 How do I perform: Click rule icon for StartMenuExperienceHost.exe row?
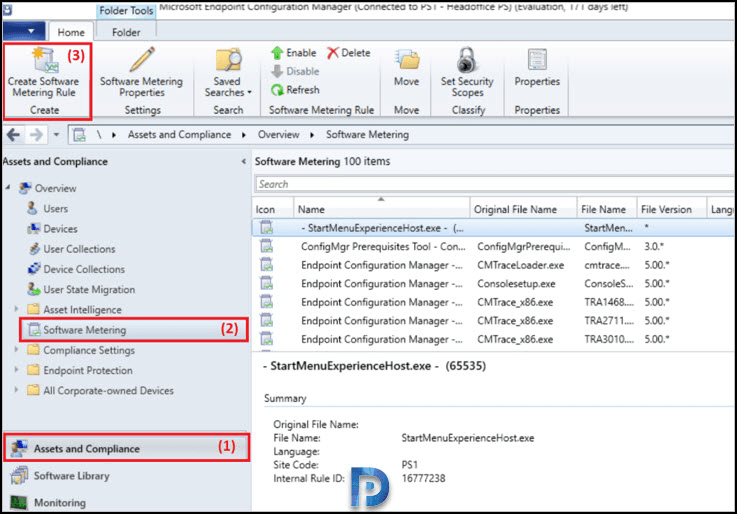pos(267,228)
